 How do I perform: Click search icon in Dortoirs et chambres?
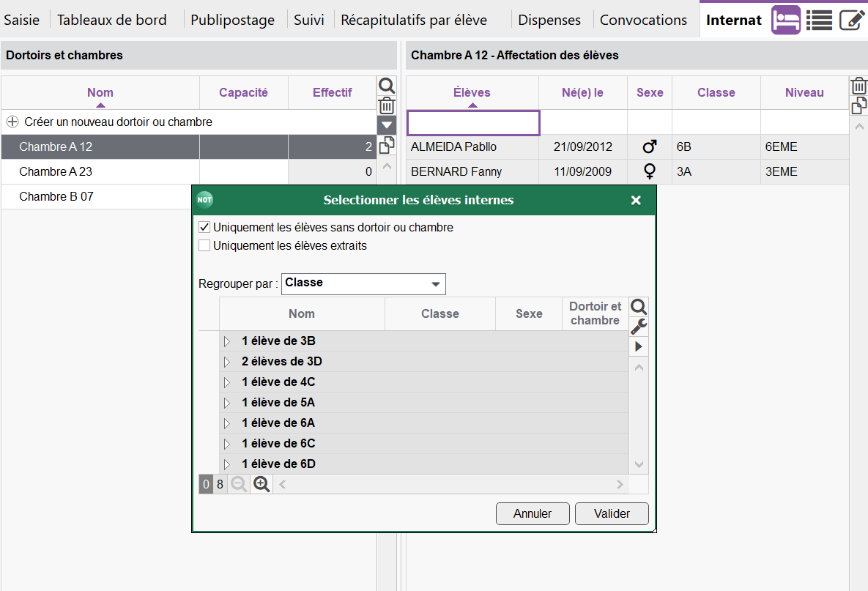pos(387,86)
